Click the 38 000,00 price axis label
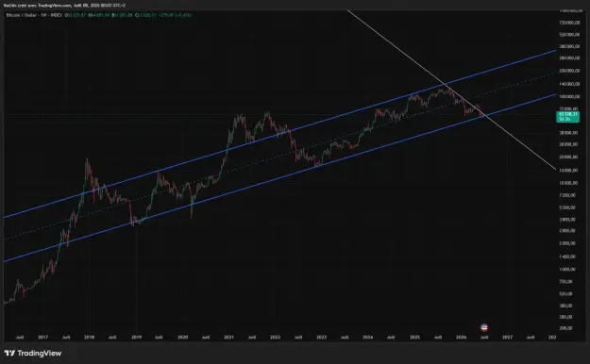 [568, 133]
